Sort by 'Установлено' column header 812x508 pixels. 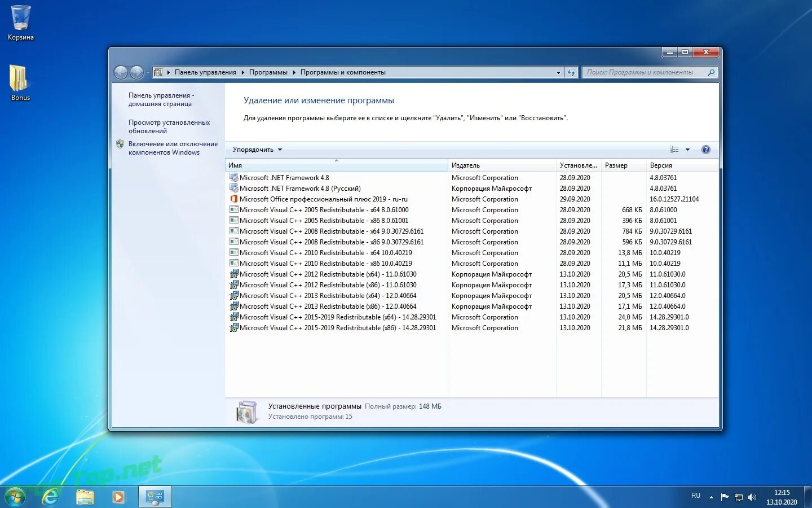tap(579, 165)
